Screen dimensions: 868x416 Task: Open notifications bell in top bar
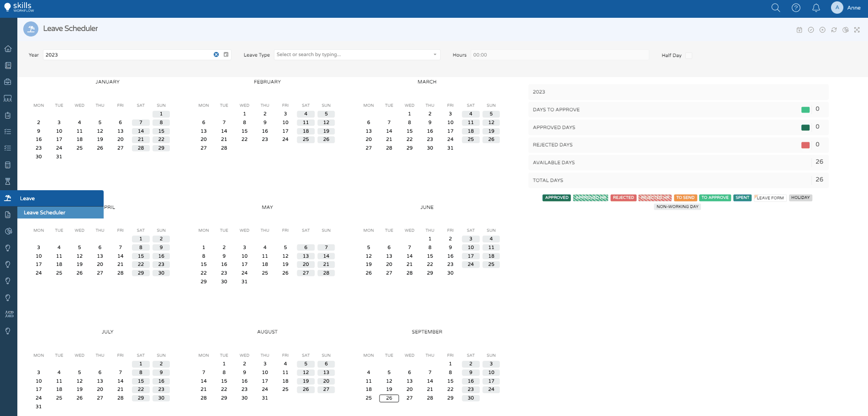coord(816,8)
